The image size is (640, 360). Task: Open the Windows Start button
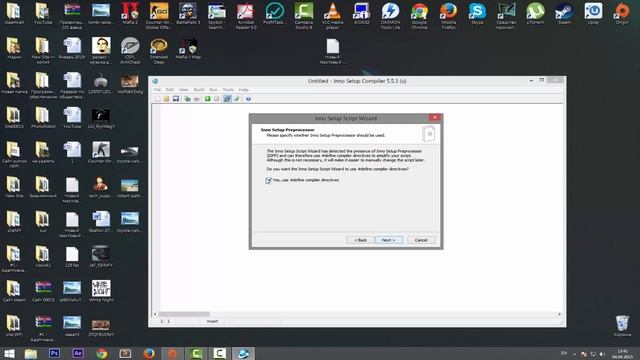[x=9, y=353]
